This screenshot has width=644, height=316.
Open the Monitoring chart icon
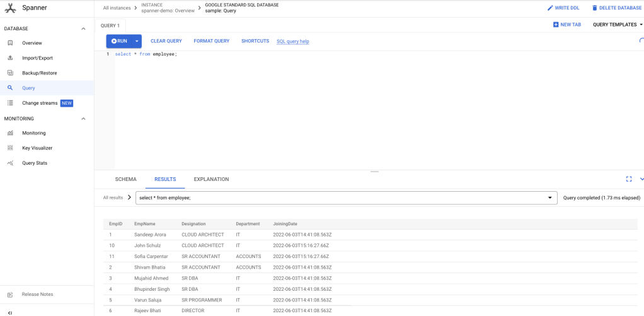coord(10,133)
